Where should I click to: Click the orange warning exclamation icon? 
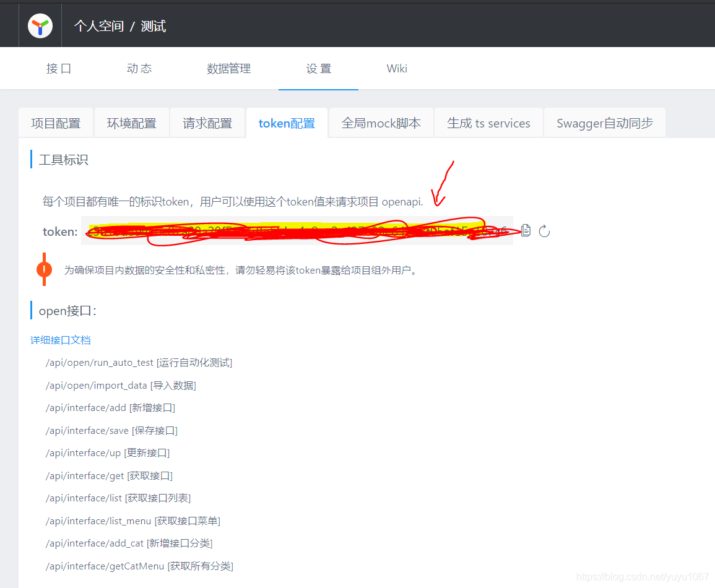43,270
